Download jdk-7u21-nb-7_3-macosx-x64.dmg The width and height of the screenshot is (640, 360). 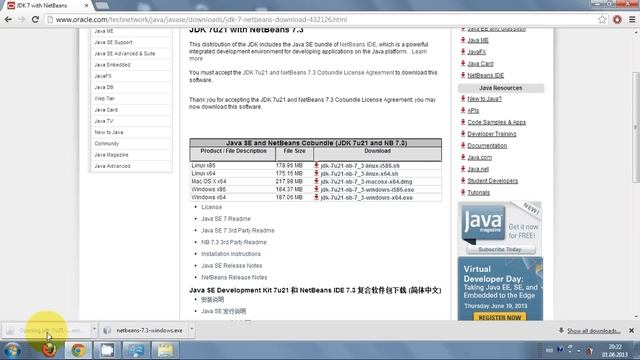pyautogui.click(x=366, y=182)
